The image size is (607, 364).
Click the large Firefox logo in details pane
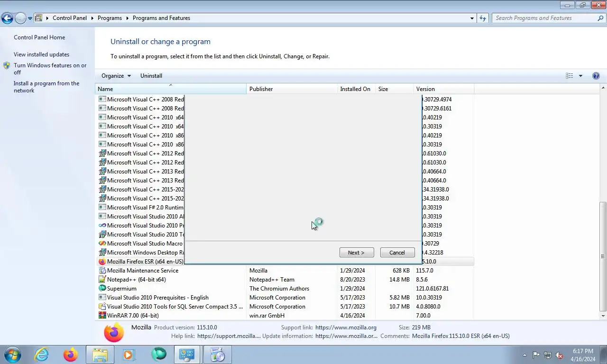pyautogui.click(x=114, y=332)
